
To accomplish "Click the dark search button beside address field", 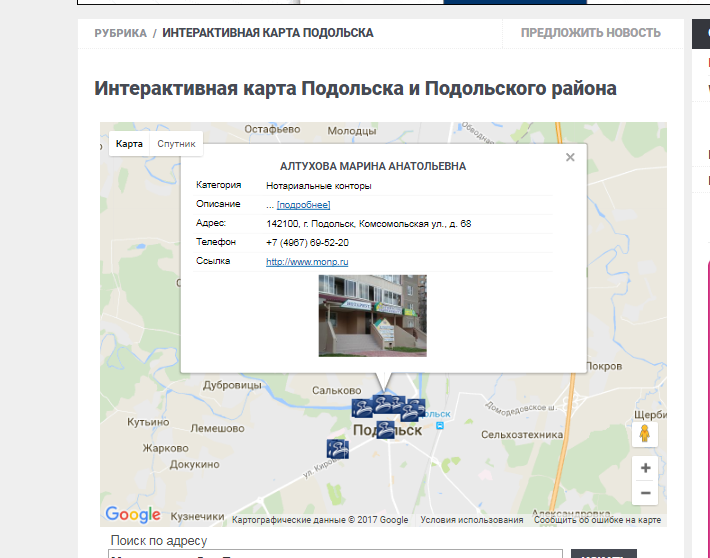I will tap(603, 553).
